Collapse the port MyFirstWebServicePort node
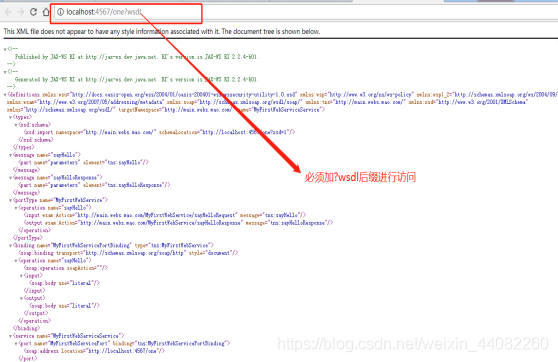This screenshot has width=558, height=362. (x=16, y=344)
